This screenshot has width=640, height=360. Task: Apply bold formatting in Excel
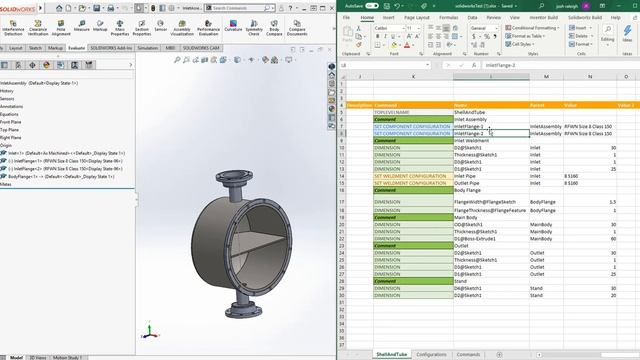coord(377,37)
